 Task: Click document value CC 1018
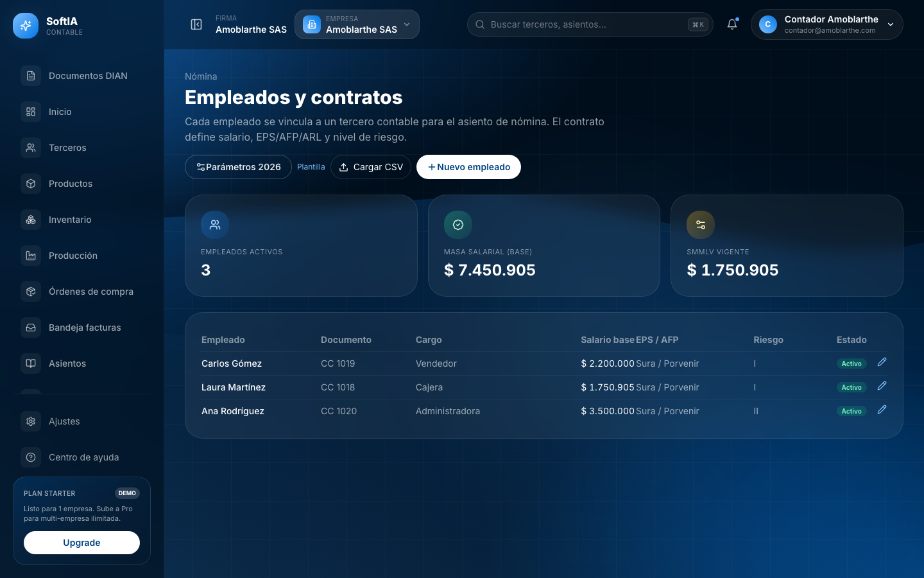click(x=338, y=387)
